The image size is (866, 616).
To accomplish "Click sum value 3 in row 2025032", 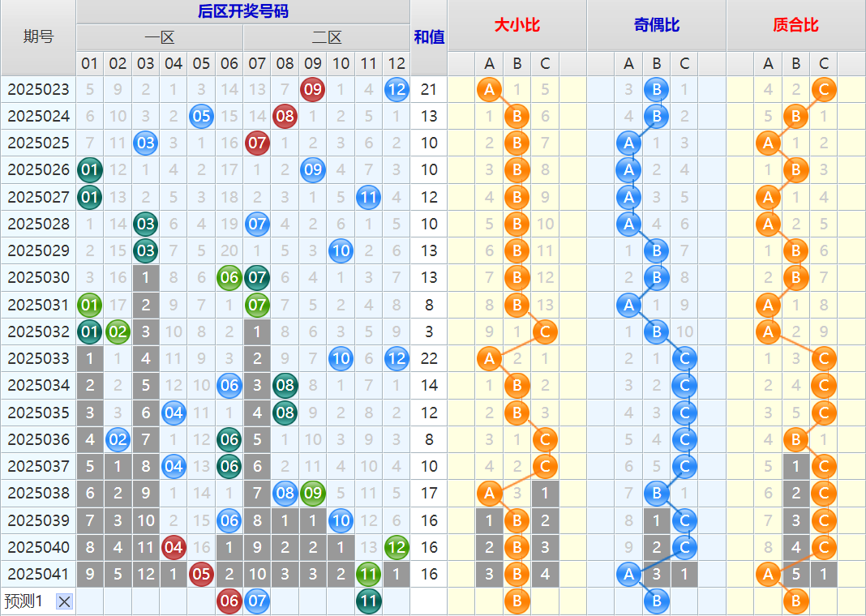I will tap(429, 332).
